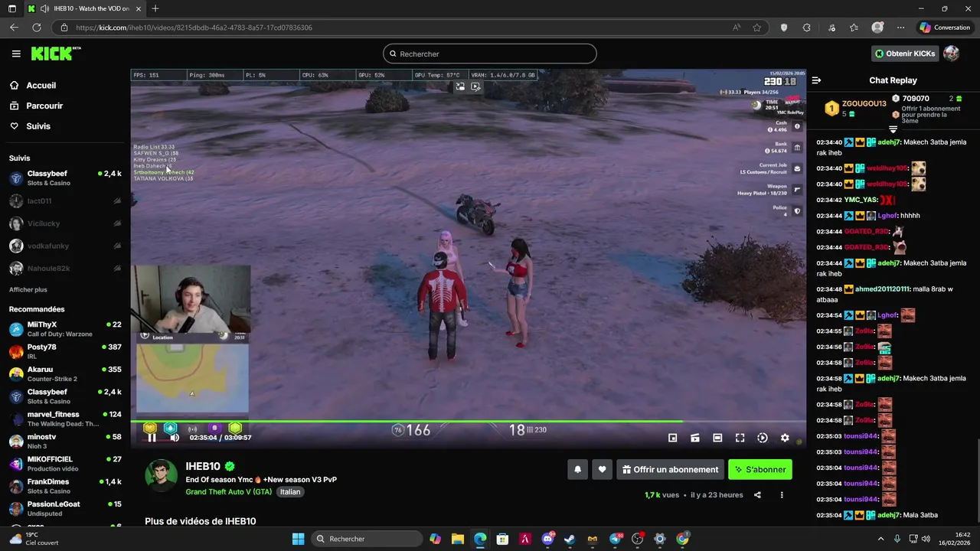Seek on the video progress bar

(469, 421)
